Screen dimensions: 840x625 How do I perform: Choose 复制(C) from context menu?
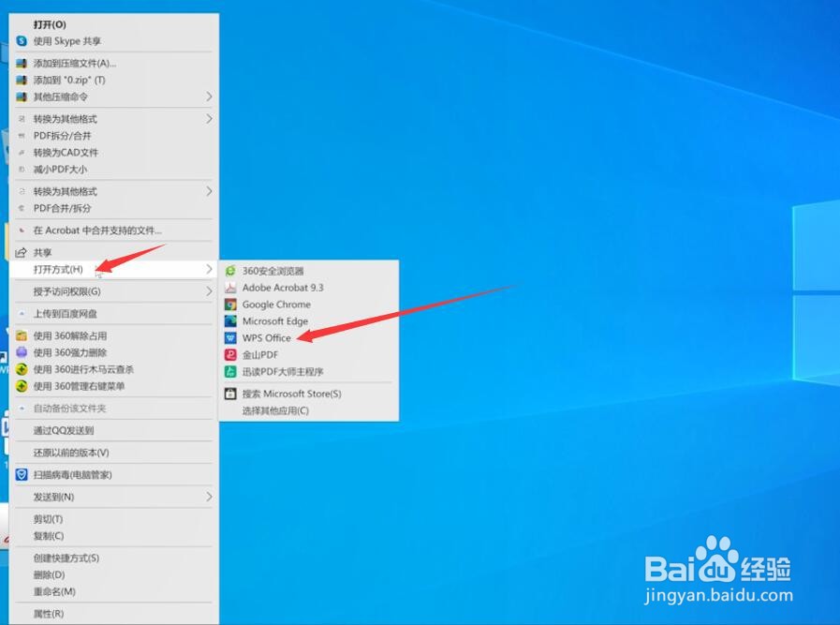pyautogui.click(x=113, y=535)
